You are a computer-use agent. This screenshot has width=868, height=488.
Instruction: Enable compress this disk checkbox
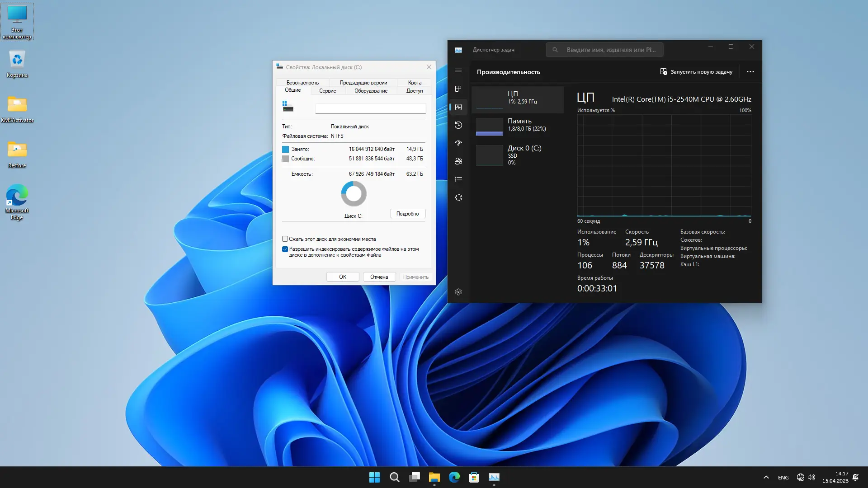click(x=285, y=239)
